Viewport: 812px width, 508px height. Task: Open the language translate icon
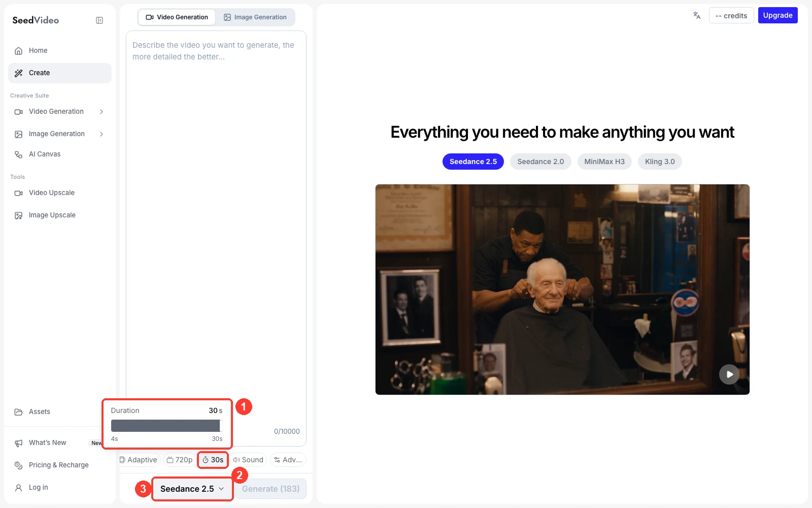(697, 15)
